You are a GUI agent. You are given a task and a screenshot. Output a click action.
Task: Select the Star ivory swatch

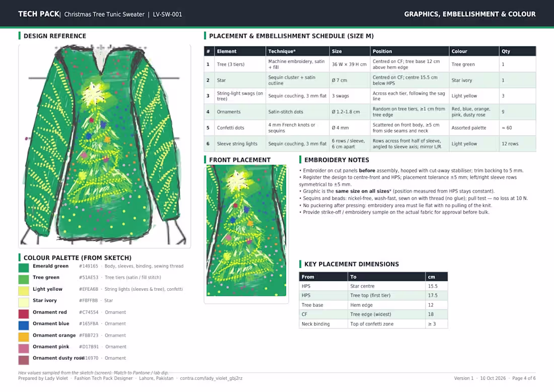coord(24,302)
